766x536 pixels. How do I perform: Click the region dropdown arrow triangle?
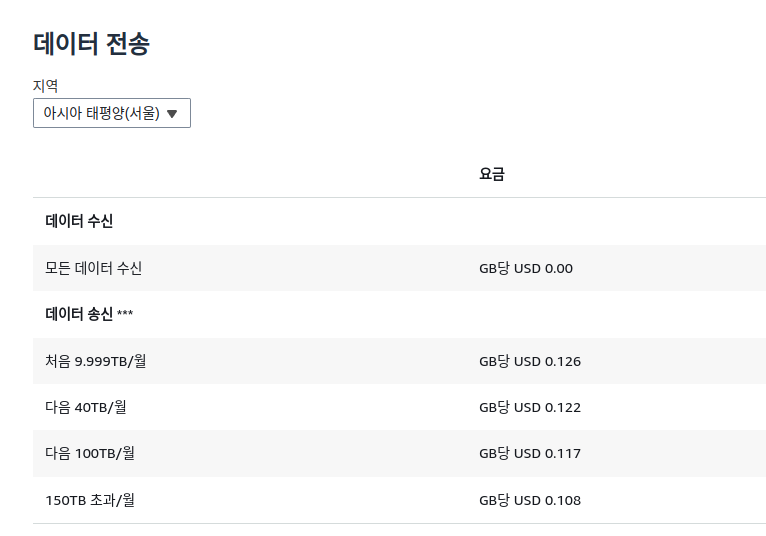(x=172, y=114)
